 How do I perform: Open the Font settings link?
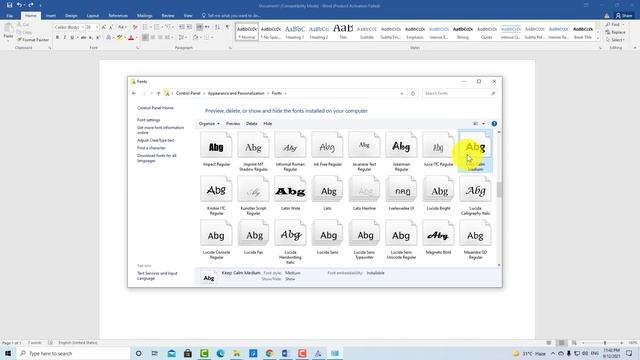[x=149, y=120]
